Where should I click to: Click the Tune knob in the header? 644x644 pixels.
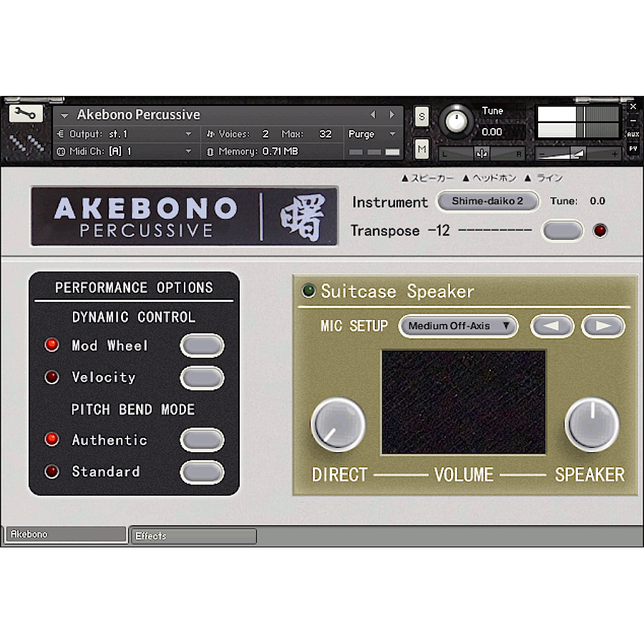point(458,122)
